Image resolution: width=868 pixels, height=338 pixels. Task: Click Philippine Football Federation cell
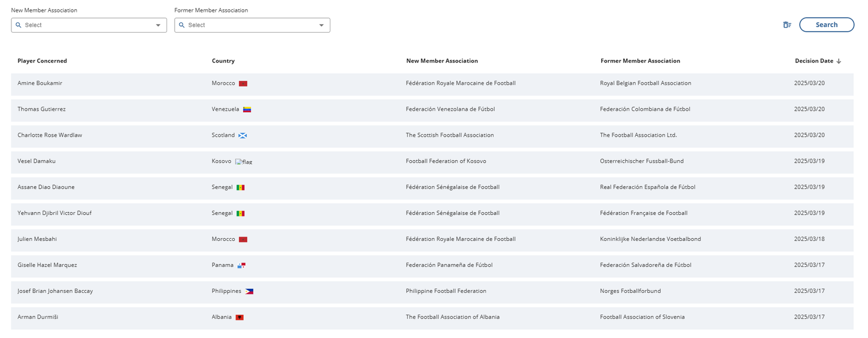(x=446, y=291)
